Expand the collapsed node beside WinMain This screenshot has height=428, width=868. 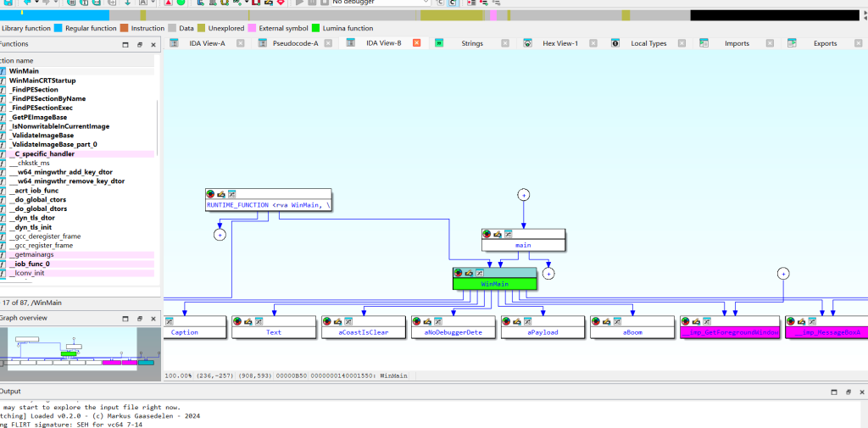click(548, 274)
